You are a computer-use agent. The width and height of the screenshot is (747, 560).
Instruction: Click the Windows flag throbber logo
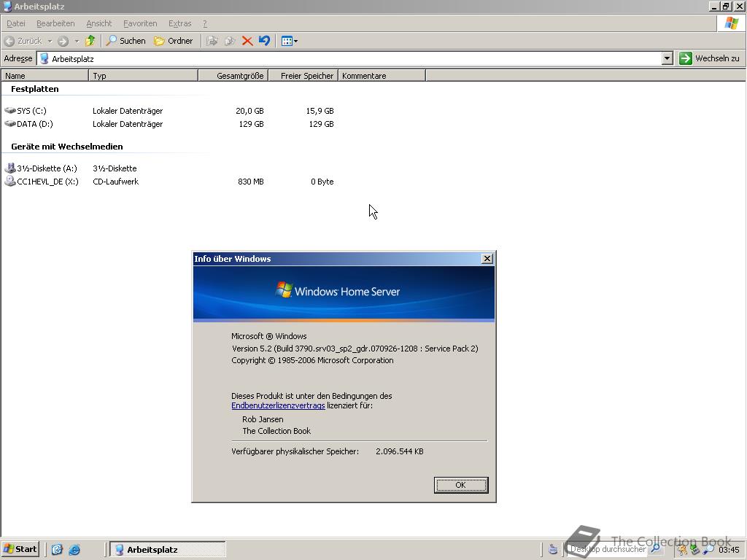click(x=731, y=23)
